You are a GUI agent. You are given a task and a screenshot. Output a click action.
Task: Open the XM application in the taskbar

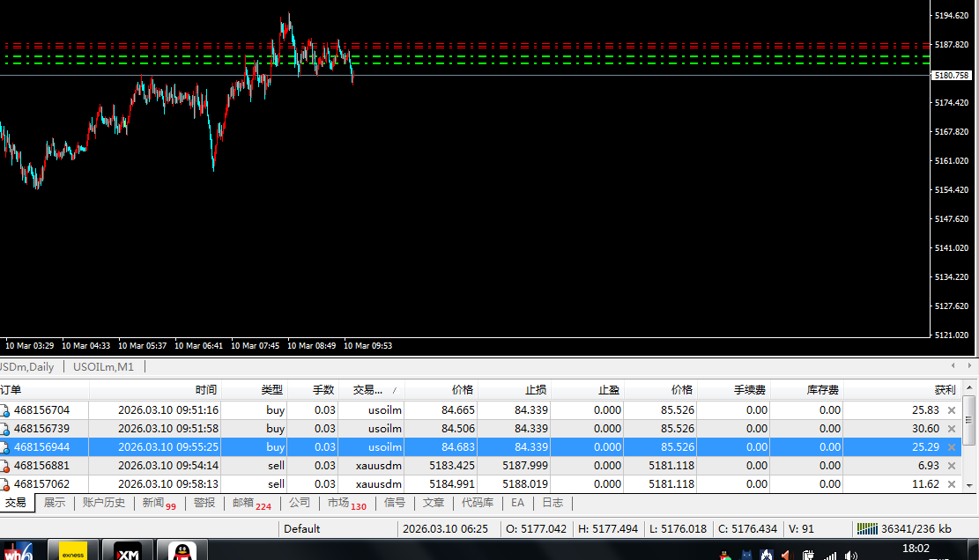[x=128, y=552]
